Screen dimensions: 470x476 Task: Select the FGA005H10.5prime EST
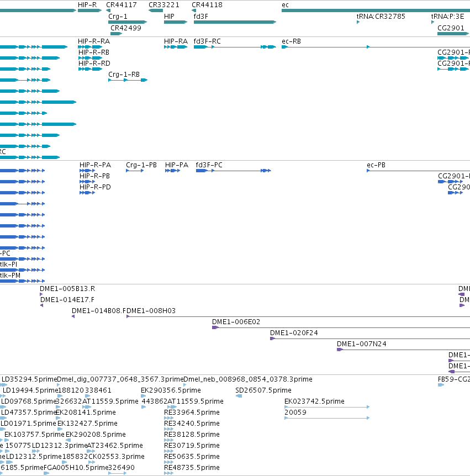[x=46, y=473]
